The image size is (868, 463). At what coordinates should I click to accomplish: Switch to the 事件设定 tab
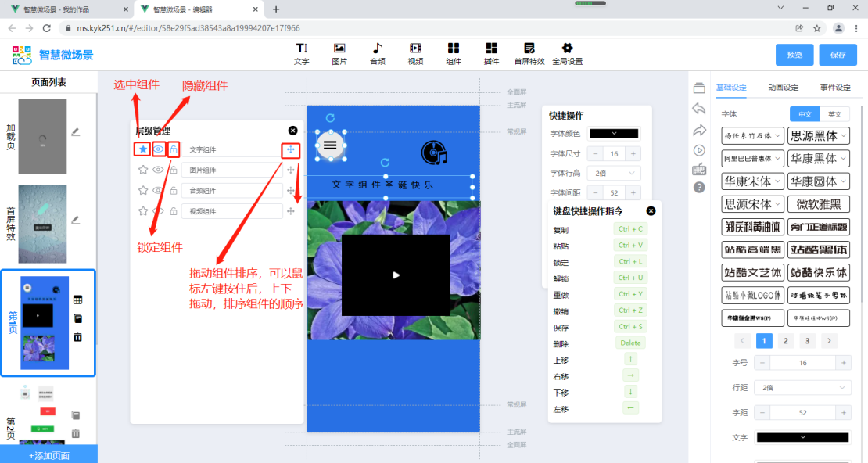pos(834,88)
